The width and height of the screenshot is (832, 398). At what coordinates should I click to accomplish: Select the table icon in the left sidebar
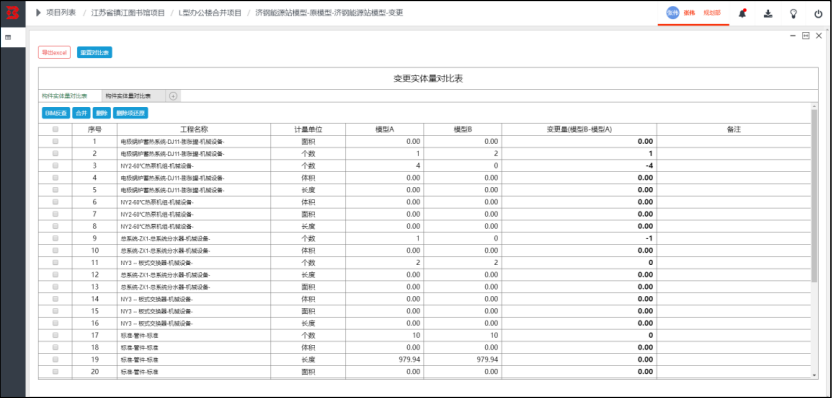pos(8,38)
